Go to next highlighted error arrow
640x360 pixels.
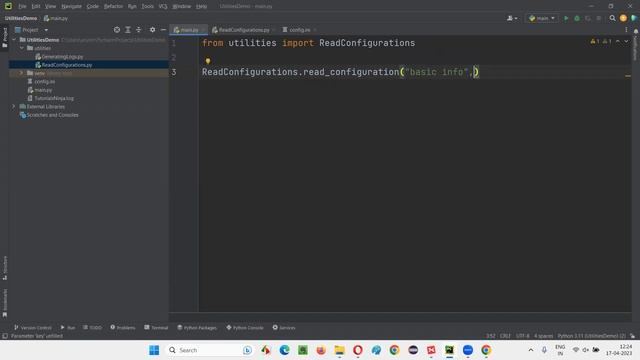[626, 41]
